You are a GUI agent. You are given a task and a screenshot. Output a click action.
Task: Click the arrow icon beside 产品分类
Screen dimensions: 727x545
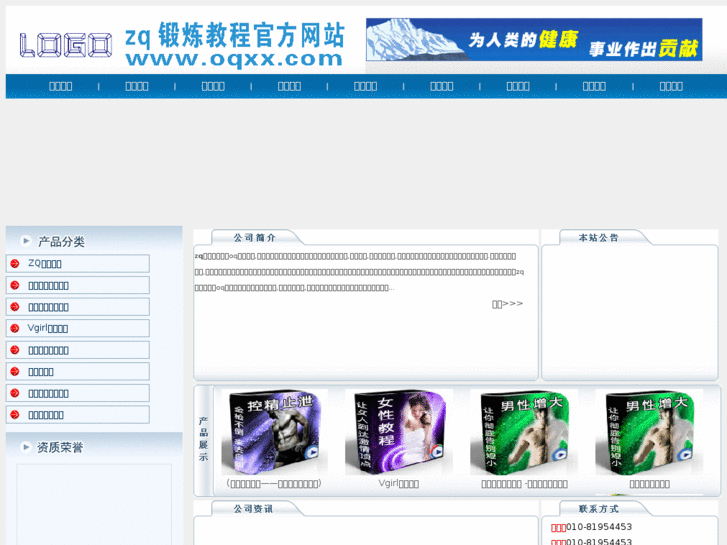click(26, 240)
